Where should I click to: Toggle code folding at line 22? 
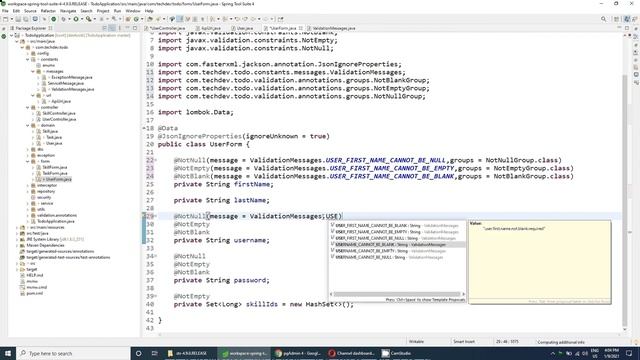[x=156, y=160]
